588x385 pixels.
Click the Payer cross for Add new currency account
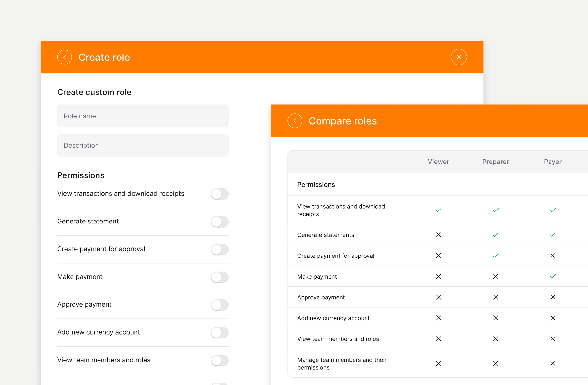[x=553, y=318]
